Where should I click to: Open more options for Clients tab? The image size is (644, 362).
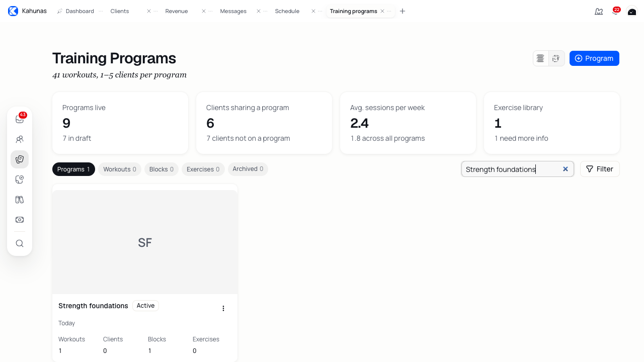[x=155, y=11]
